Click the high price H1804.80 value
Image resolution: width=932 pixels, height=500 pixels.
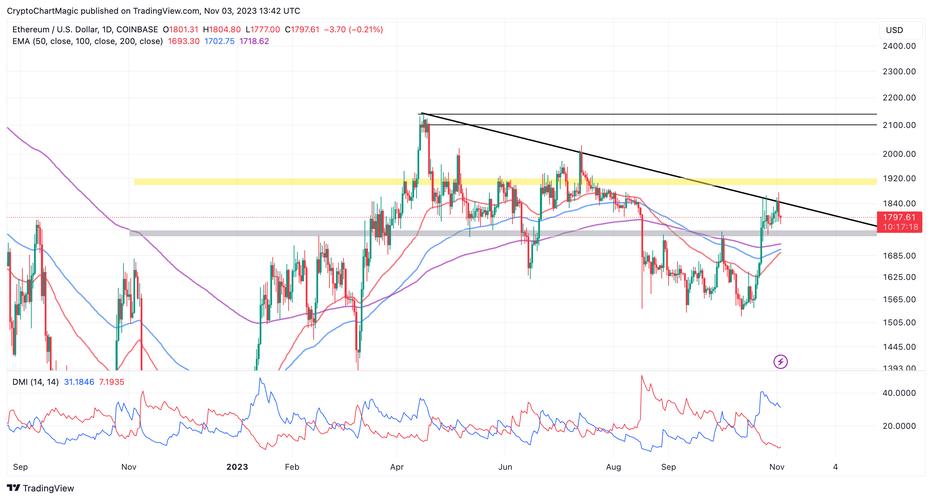(x=222, y=29)
